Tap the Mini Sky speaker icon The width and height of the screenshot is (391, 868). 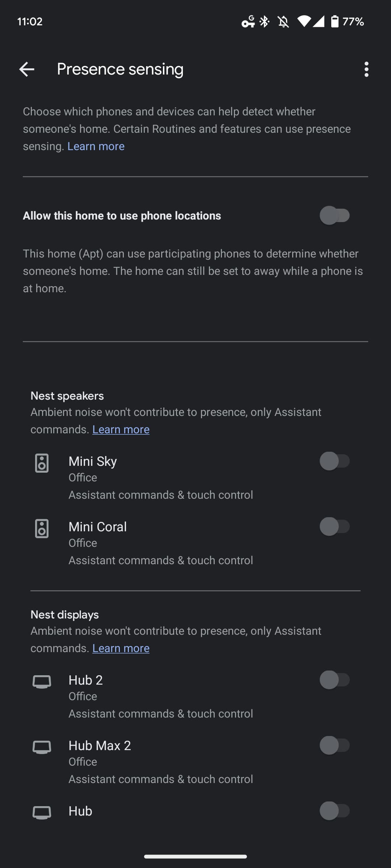point(42,463)
